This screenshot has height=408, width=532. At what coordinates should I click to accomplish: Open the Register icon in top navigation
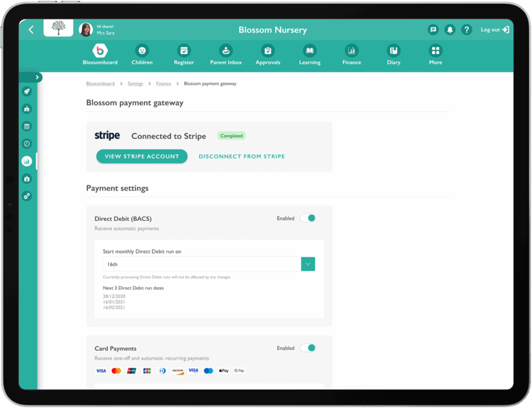point(183,51)
